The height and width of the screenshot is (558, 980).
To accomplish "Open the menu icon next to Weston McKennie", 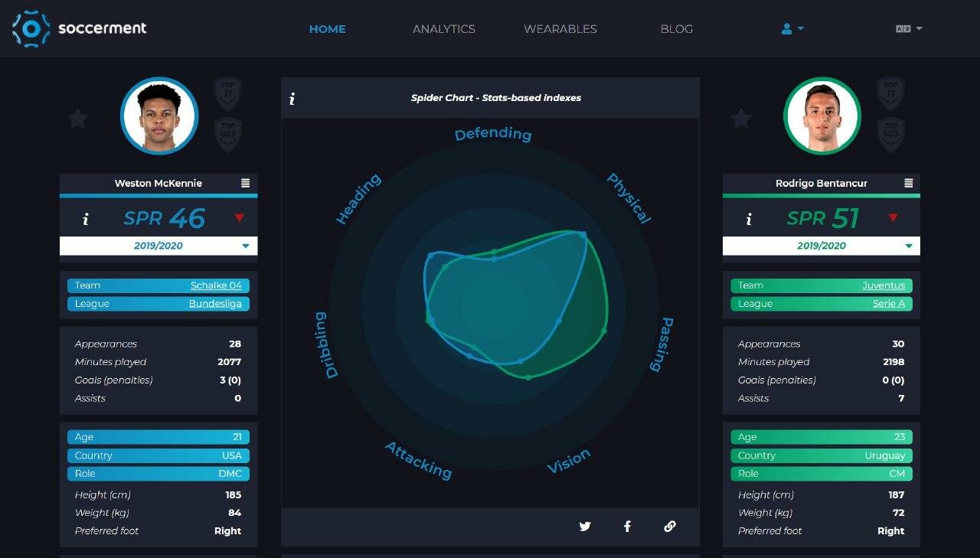I will pos(245,183).
